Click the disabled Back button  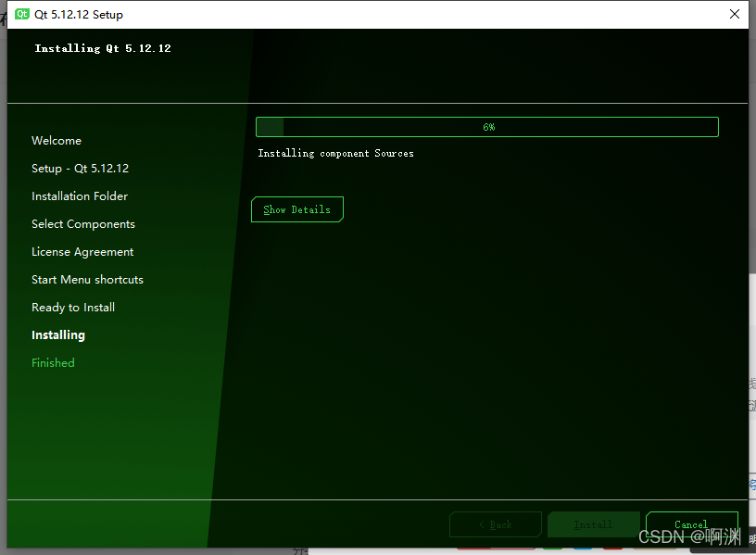pos(496,524)
